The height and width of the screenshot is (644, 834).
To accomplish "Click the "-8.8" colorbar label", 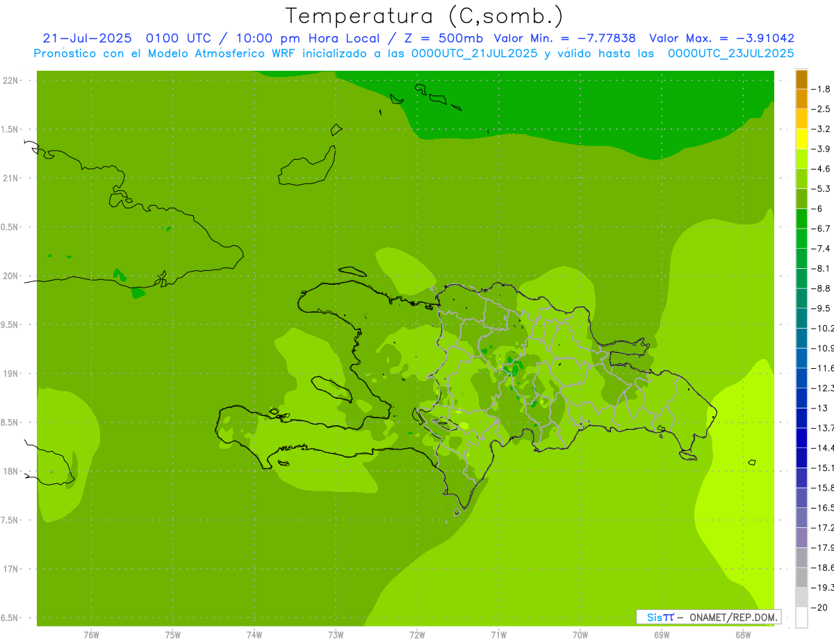I will click(x=821, y=288).
